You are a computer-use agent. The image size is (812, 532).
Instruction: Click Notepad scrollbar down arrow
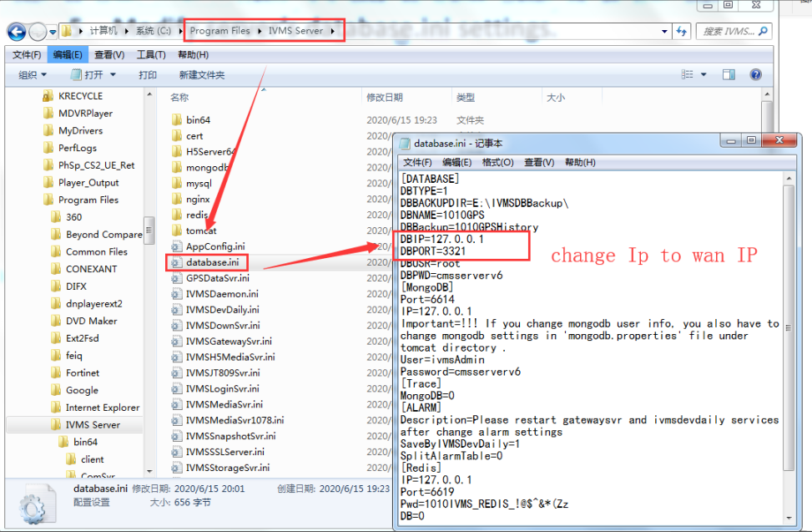pos(789,518)
